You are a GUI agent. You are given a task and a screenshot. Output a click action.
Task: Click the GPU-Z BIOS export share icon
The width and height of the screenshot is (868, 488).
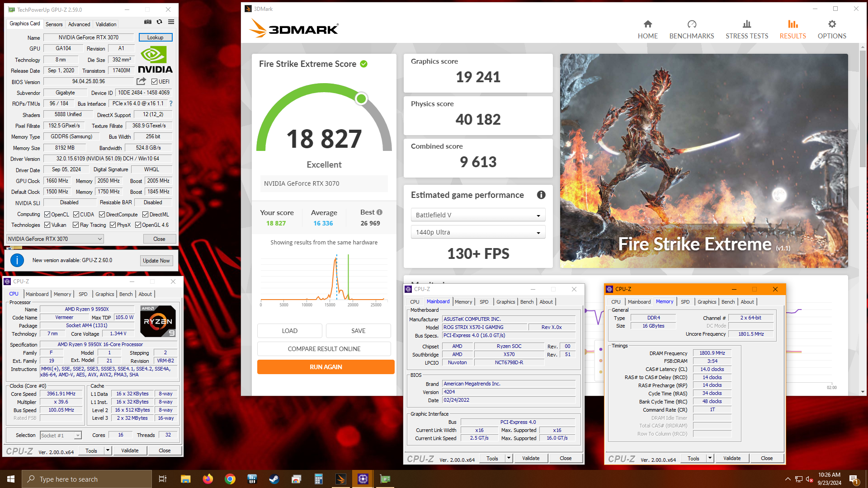click(x=142, y=81)
